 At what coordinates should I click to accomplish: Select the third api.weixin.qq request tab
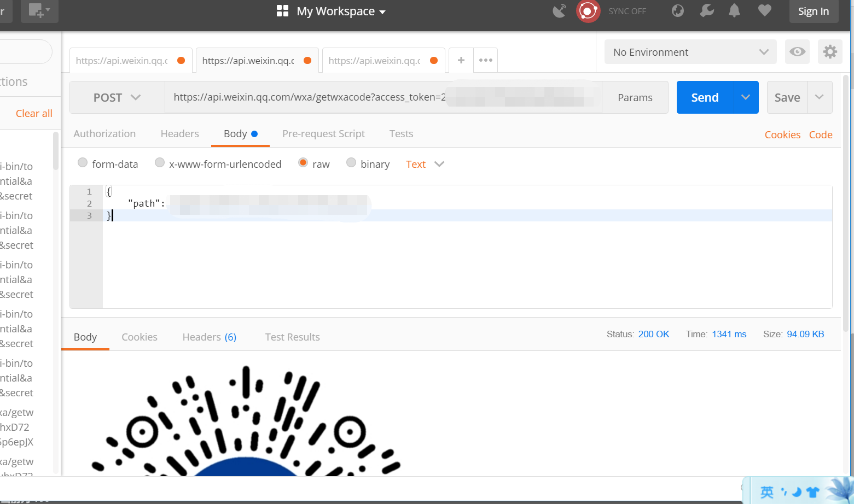click(x=384, y=60)
